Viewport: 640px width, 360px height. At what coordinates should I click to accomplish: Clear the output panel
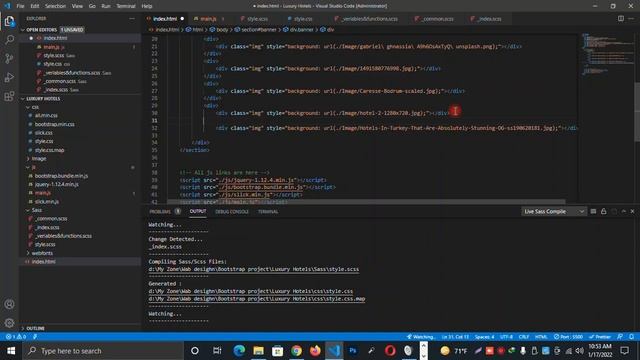click(x=593, y=211)
